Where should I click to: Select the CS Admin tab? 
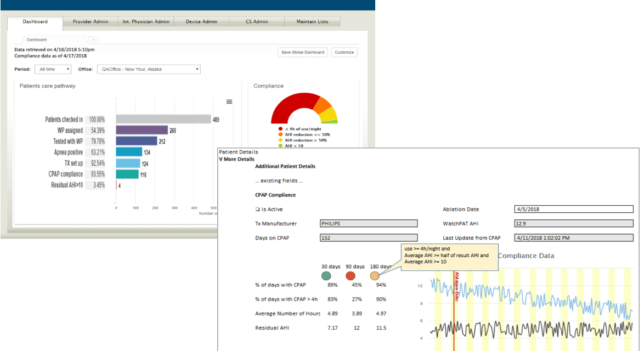257,22
